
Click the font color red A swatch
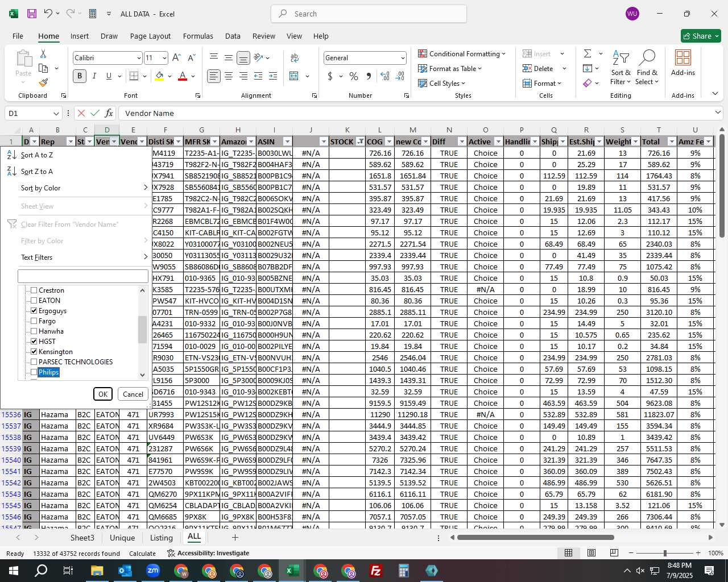click(183, 76)
